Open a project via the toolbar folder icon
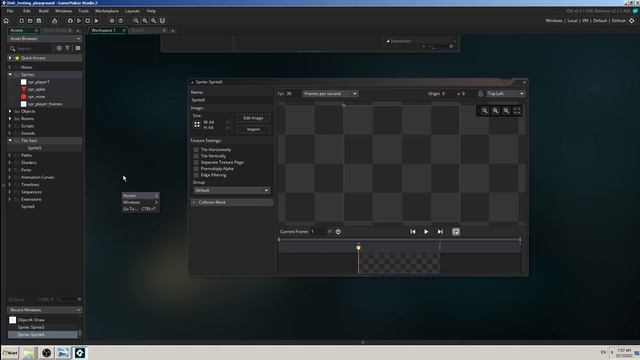Viewport: 640px width, 360px height. point(30,21)
